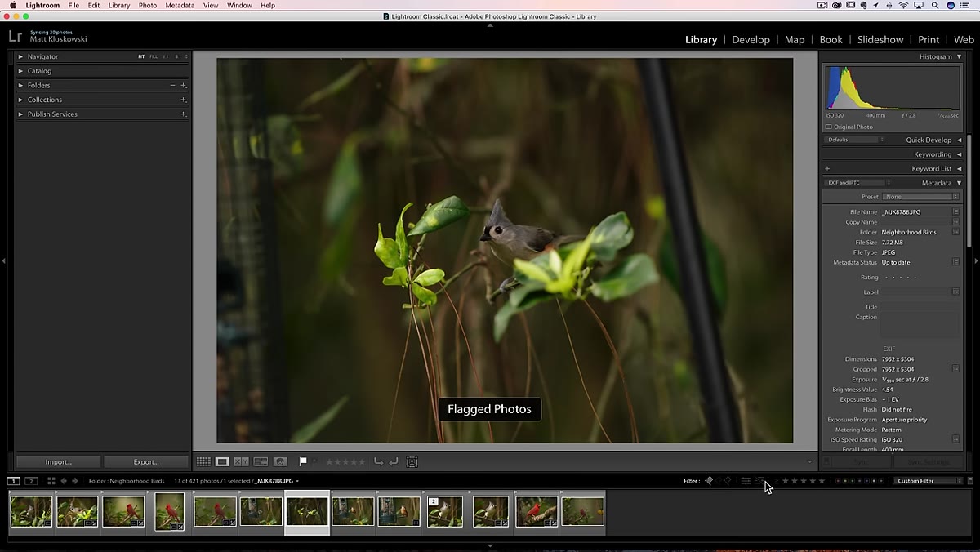980x552 pixels.
Task: Switch to Loupe view in toolbar
Action: click(222, 462)
